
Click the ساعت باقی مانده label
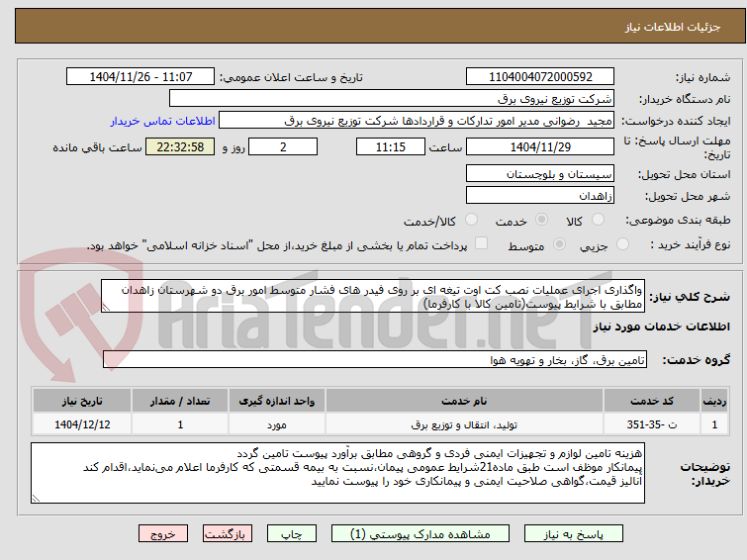pyautogui.click(x=97, y=147)
